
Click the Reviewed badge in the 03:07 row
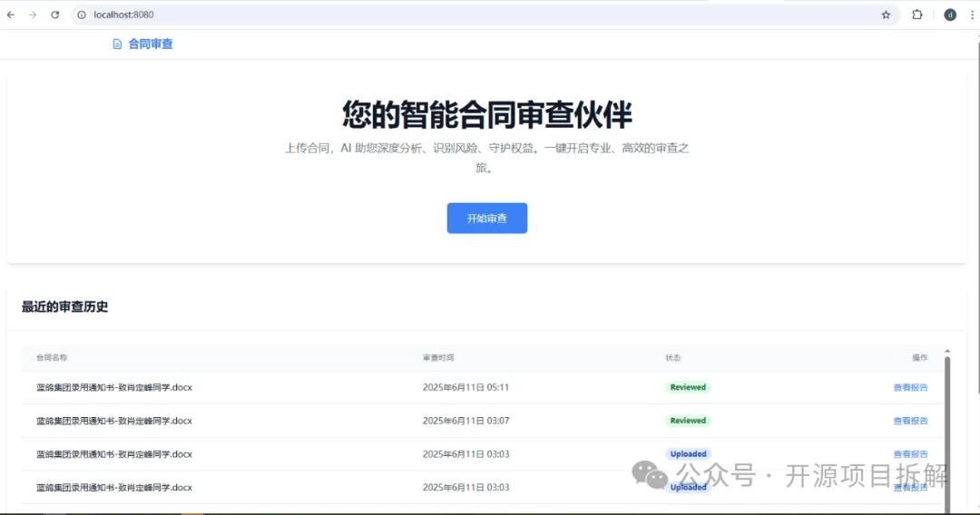click(x=688, y=421)
